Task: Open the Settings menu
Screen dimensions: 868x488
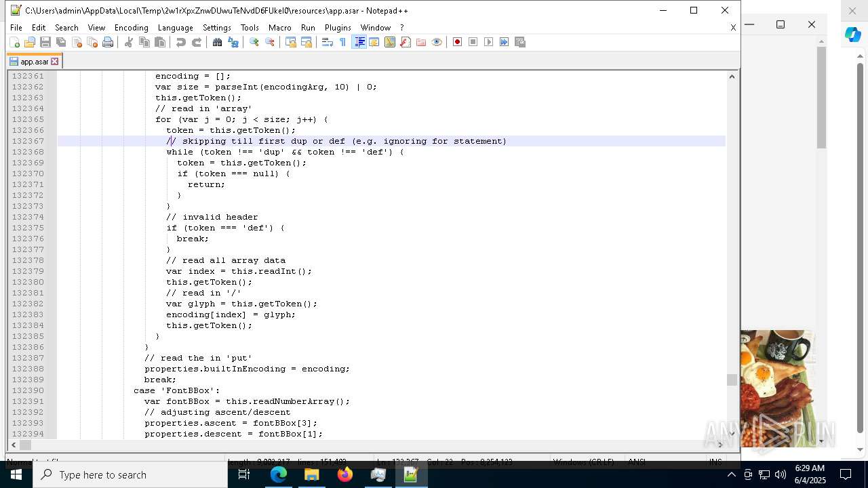Action: pos(217,28)
